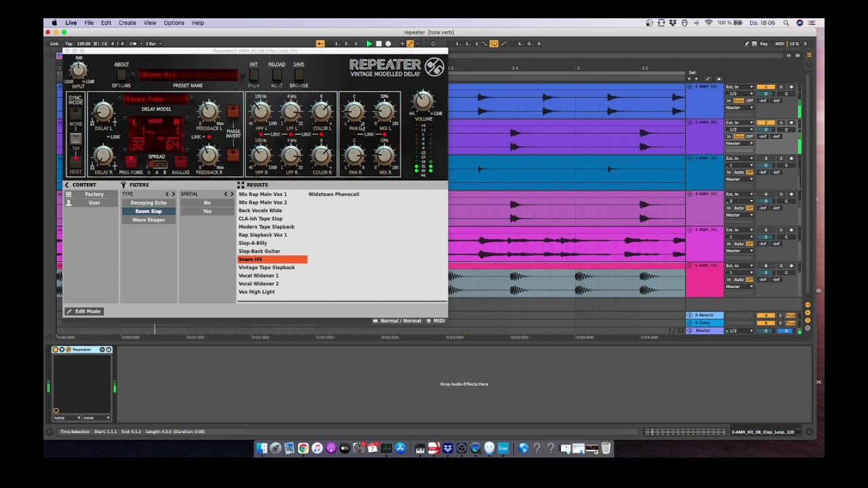Screen dimensions: 868x488
Task: Open the Ableton Live icon in Dock
Action: (503, 448)
